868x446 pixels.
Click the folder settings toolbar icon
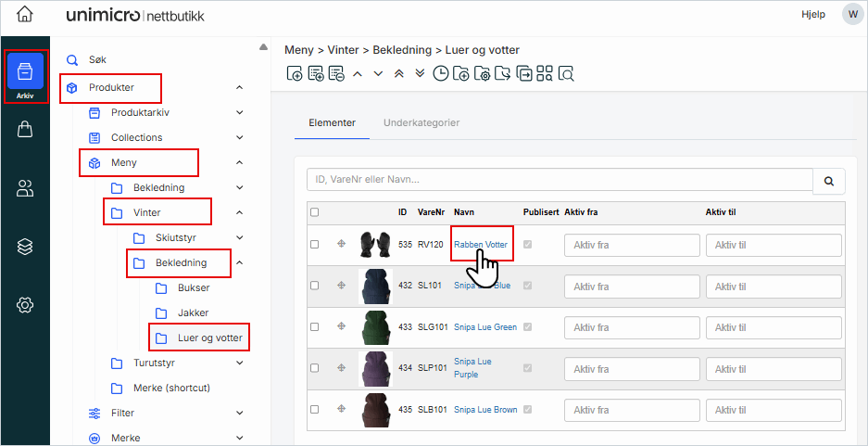[482, 74]
